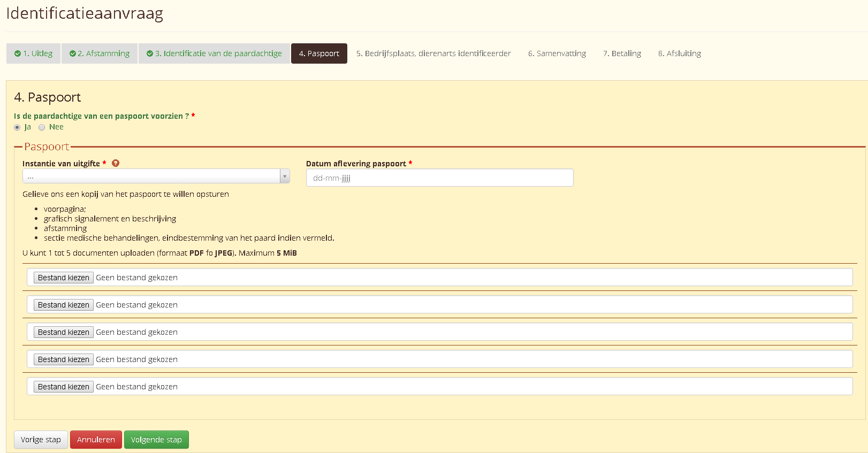The image size is (868, 453).
Task: Click the checkmark icon on 2. Afstamming
Action: click(73, 53)
